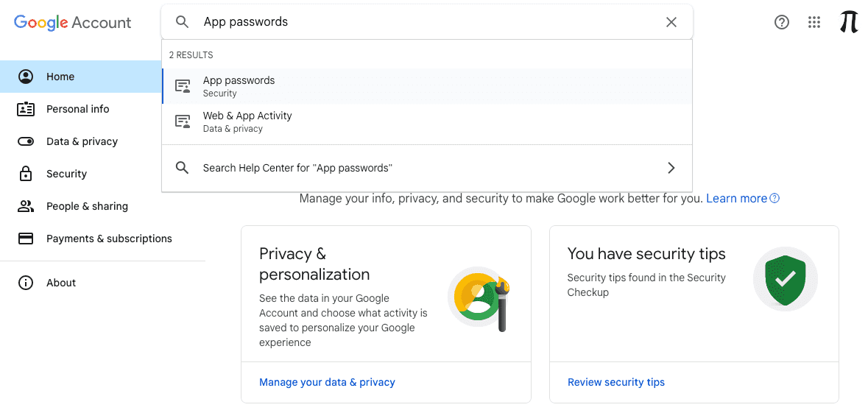Click the Personal info ID card icon
This screenshot has width=868, height=413.
coord(26,109)
